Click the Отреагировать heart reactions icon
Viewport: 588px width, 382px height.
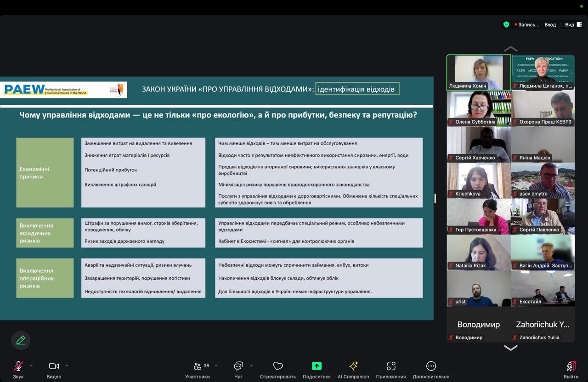point(278,369)
